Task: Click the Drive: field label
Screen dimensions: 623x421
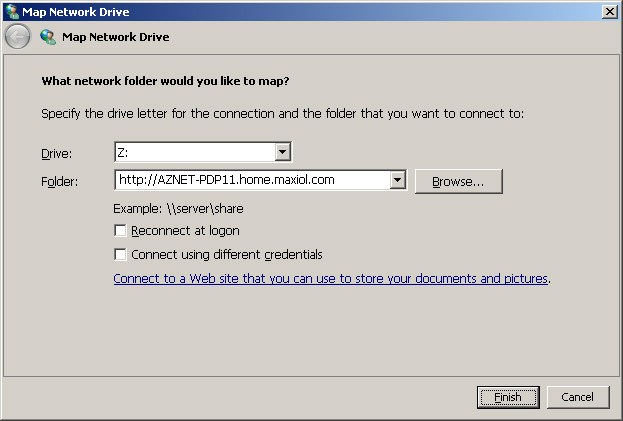Action: 58,153
